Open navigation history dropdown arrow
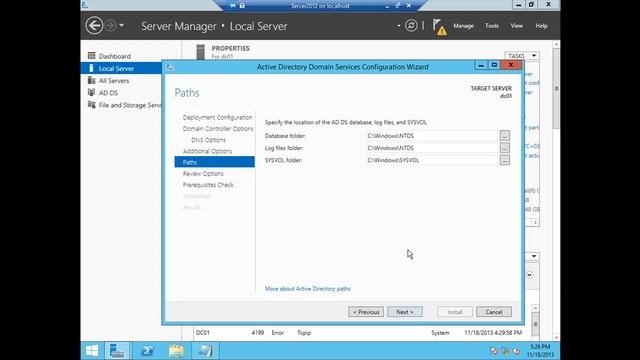The width and height of the screenshot is (640, 360). [122, 26]
